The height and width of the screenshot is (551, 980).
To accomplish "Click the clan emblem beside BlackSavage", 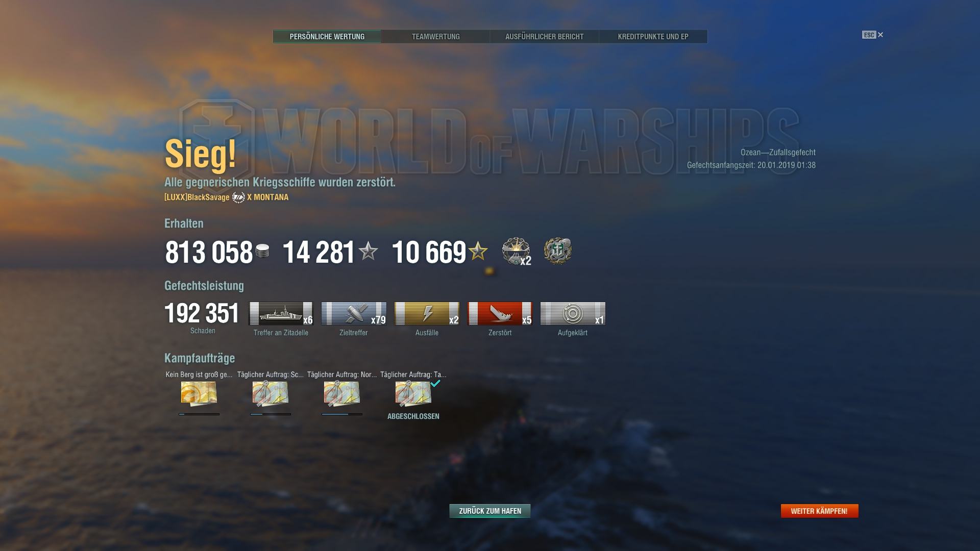I will pos(238,197).
